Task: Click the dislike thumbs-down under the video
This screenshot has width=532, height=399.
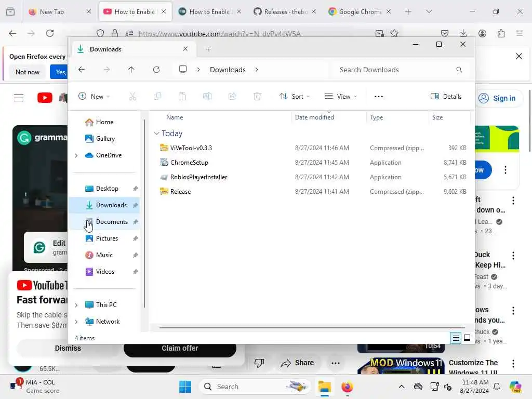Action: (x=259, y=363)
